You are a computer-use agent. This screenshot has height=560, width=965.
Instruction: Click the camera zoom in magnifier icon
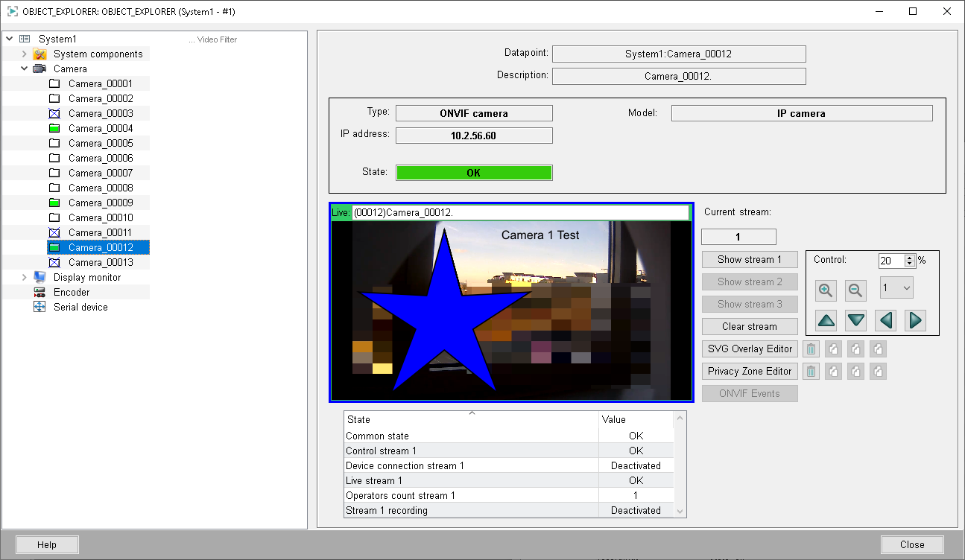coord(826,291)
